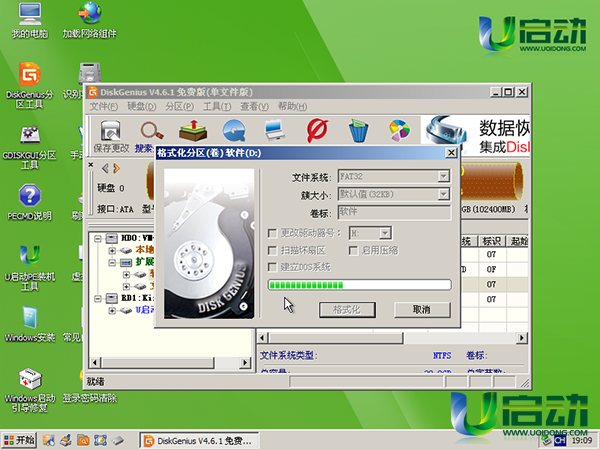The image size is (600, 450).
Task: Open the 查看(V) menu
Action: 254,106
